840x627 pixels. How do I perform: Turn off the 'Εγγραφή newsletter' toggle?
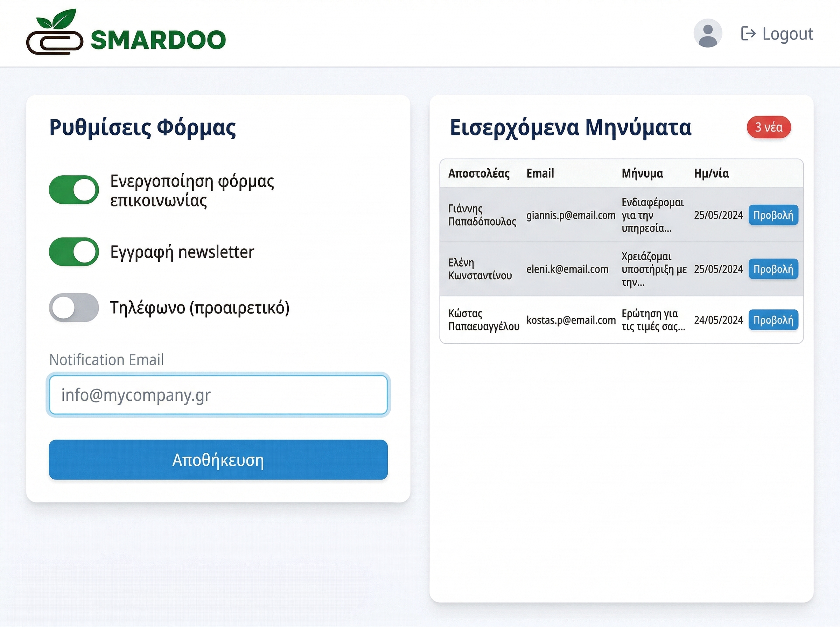point(75,252)
